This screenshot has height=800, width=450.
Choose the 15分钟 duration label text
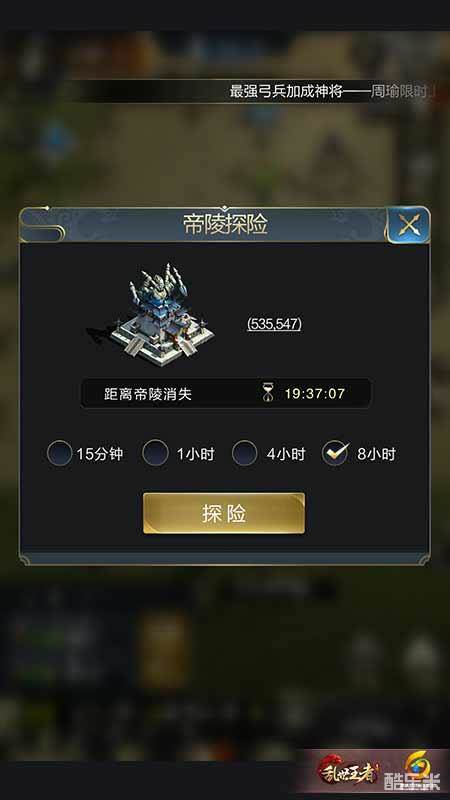click(100, 454)
